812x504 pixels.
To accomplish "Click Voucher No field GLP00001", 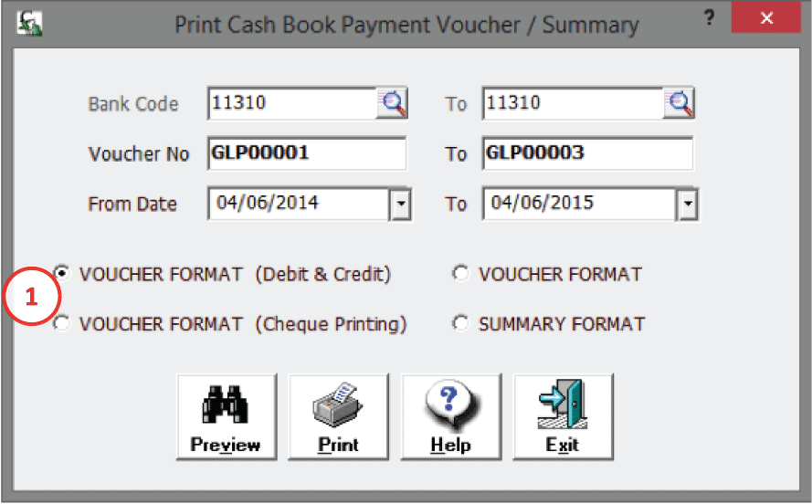I will pyautogui.click(x=307, y=153).
